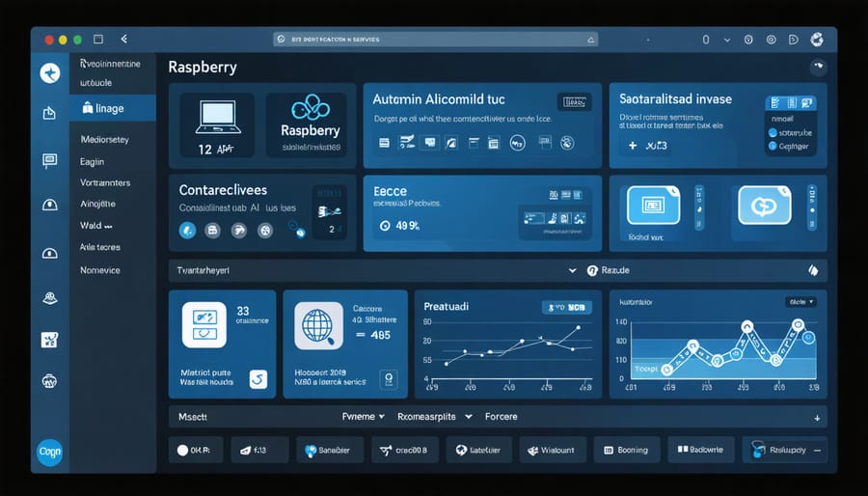
Task: Open the Fvneme dropdown
Action: (x=364, y=416)
